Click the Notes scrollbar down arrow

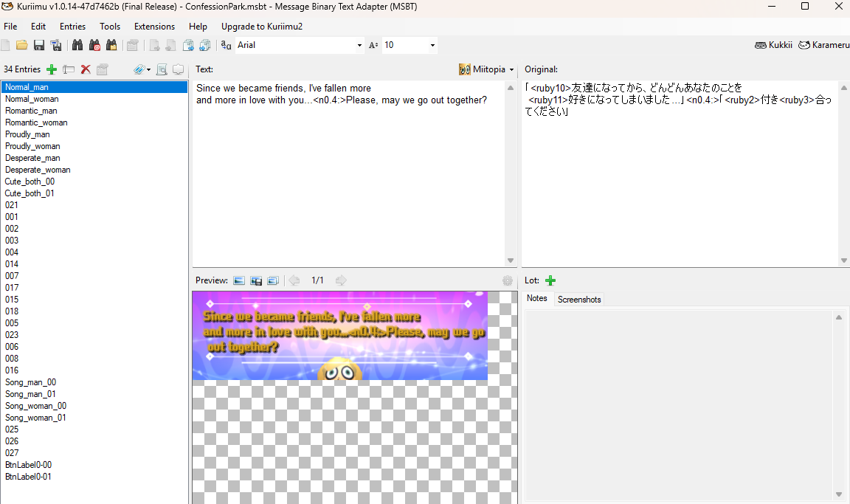click(839, 494)
